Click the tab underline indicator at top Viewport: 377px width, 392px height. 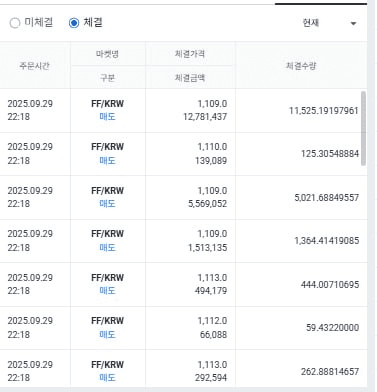(321, 4)
